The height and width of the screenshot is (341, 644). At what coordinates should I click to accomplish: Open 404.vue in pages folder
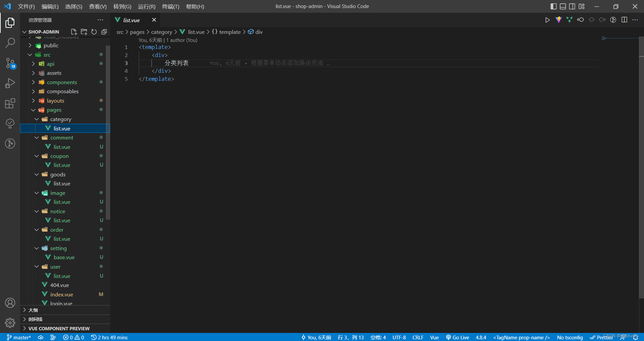pos(59,285)
